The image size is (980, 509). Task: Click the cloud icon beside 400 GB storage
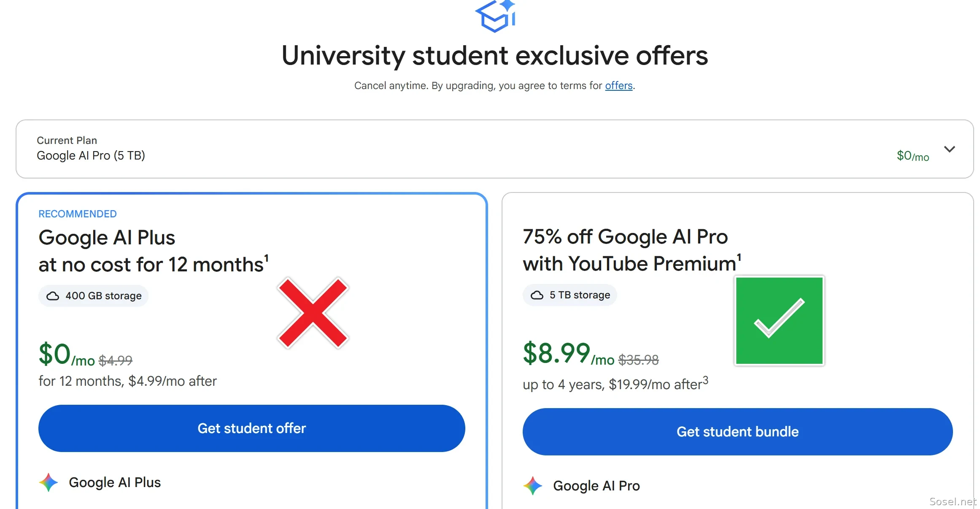click(53, 296)
